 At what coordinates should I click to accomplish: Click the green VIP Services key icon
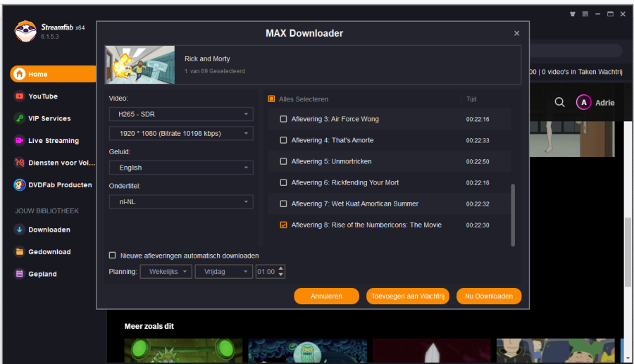pyautogui.click(x=19, y=118)
